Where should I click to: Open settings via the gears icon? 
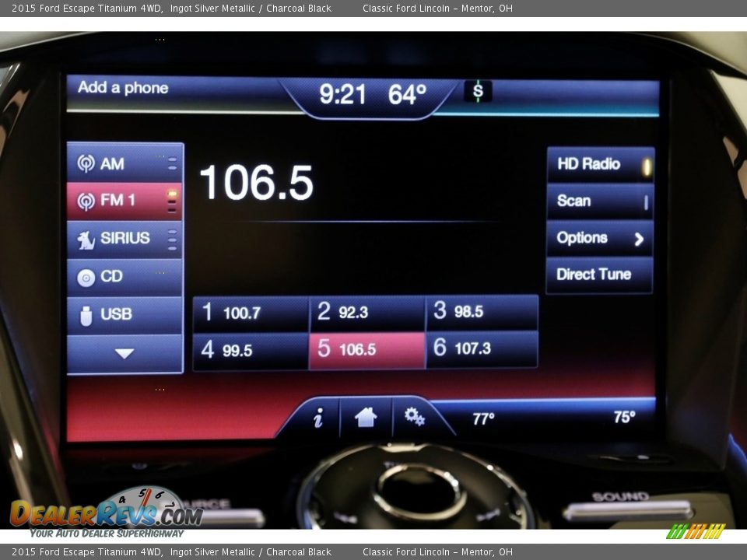point(414,418)
